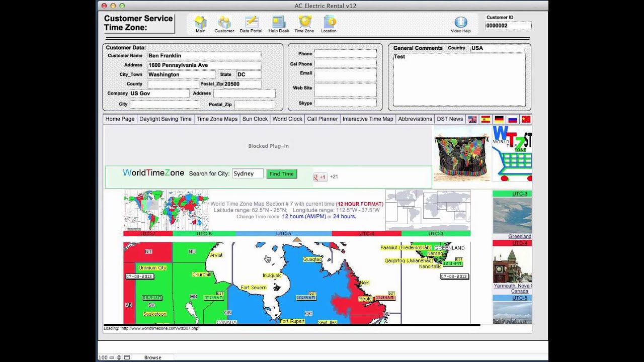Click the UTC-5 header in map bar

(284, 234)
